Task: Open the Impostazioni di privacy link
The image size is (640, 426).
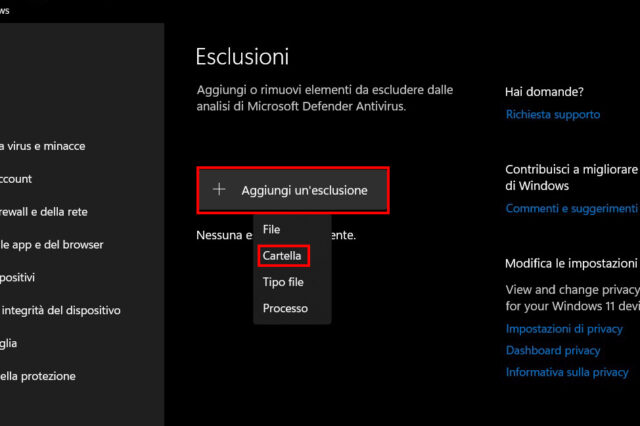Action: [x=564, y=328]
